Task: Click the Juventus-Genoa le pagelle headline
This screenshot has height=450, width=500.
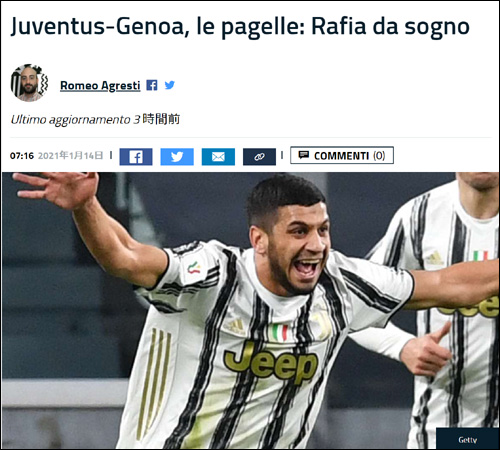Action: [x=240, y=26]
